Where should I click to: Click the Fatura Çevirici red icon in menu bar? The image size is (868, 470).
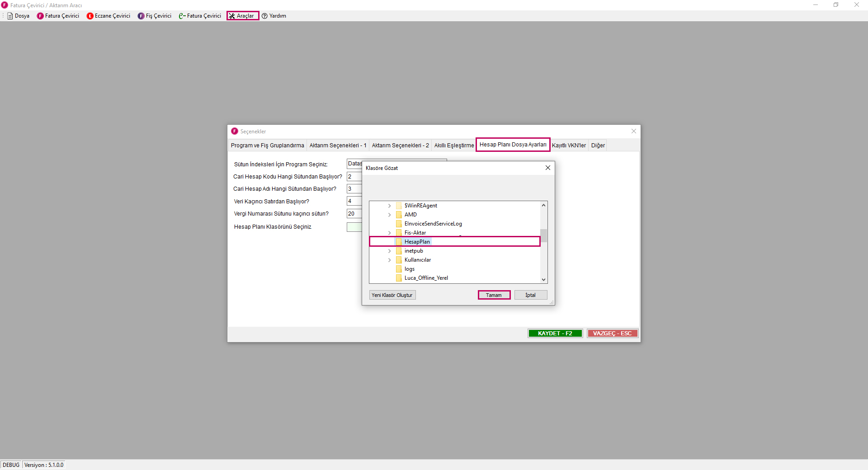40,16
